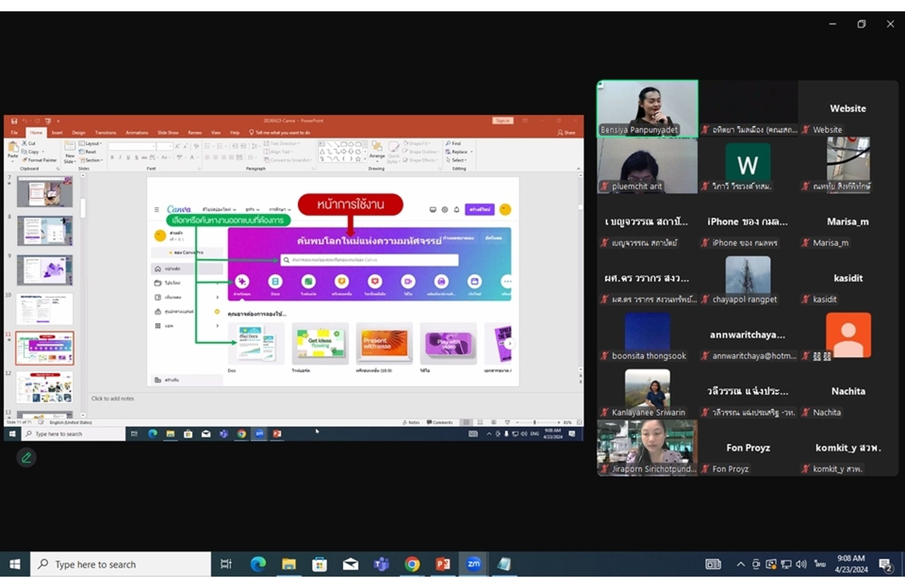Click the Center paragraph alignment icon

215,157
